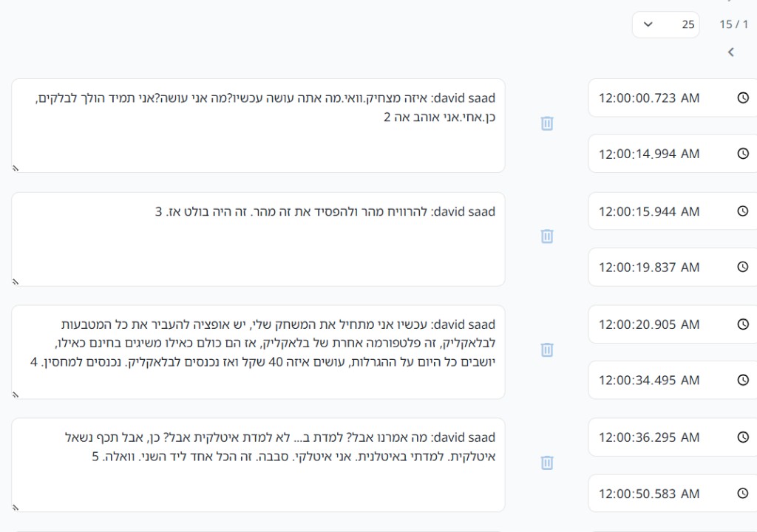Delete the first david saad transcript segment
The width and height of the screenshot is (757, 532).
point(546,123)
